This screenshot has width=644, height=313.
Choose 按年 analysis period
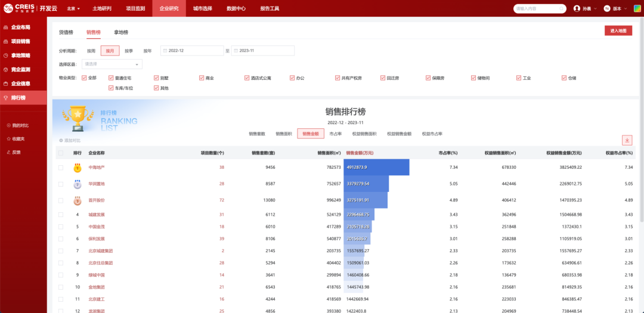[x=147, y=51]
